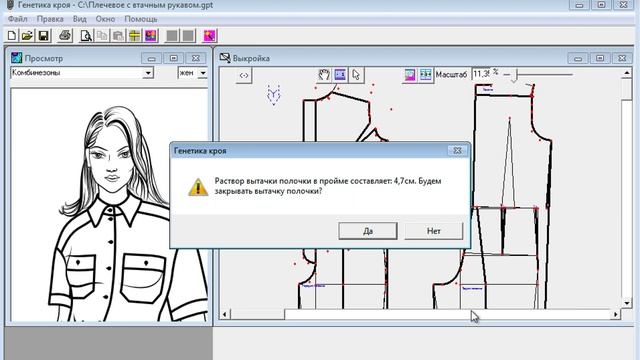The image size is (640, 360).
Task: Click the Выкройка window title icon
Action: [x=225, y=58]
